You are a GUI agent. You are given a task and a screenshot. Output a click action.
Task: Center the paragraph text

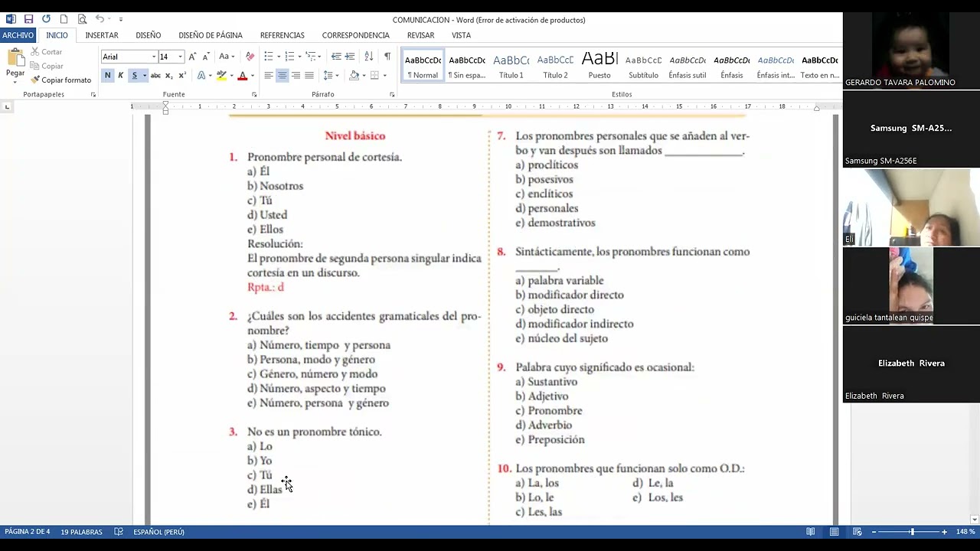click(x=282, y=75)
